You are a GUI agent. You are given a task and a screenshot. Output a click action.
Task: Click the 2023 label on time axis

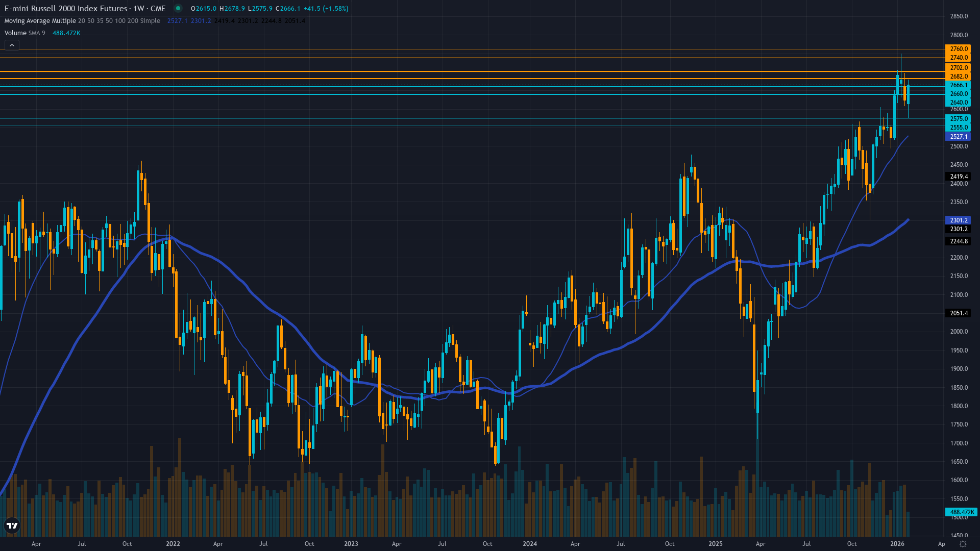coord(351,544)
